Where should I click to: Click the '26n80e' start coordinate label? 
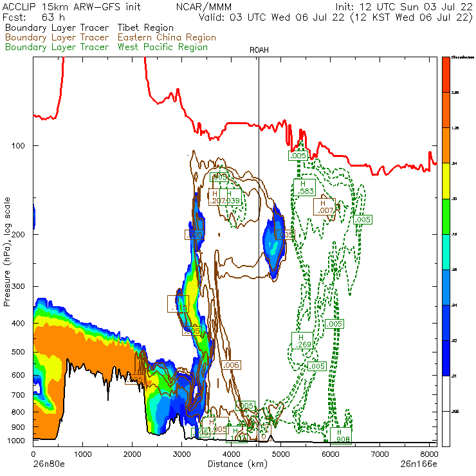(49, 464)
